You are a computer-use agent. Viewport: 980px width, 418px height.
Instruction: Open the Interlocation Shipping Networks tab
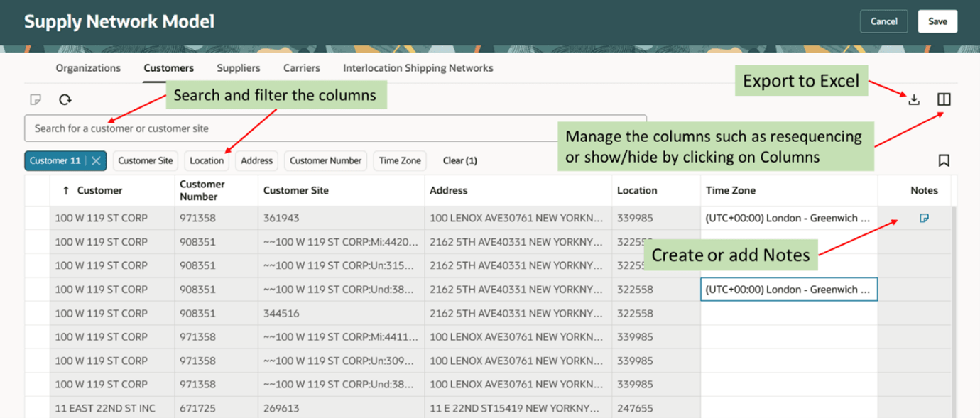[x=417, y=67]
